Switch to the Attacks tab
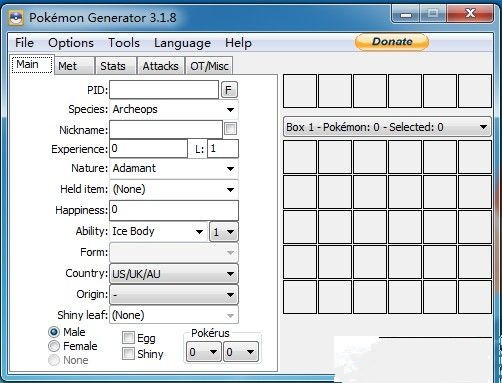The image size is (502, 383). 160,66
